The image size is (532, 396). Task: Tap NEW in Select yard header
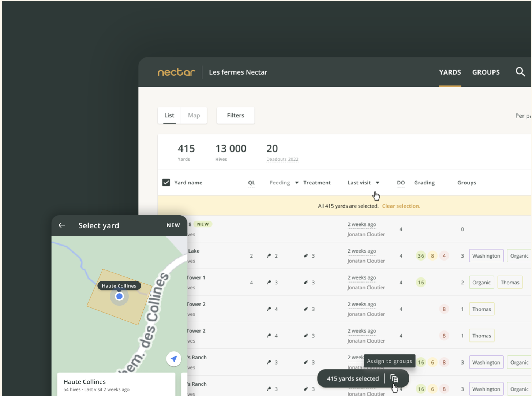[173, 225]
